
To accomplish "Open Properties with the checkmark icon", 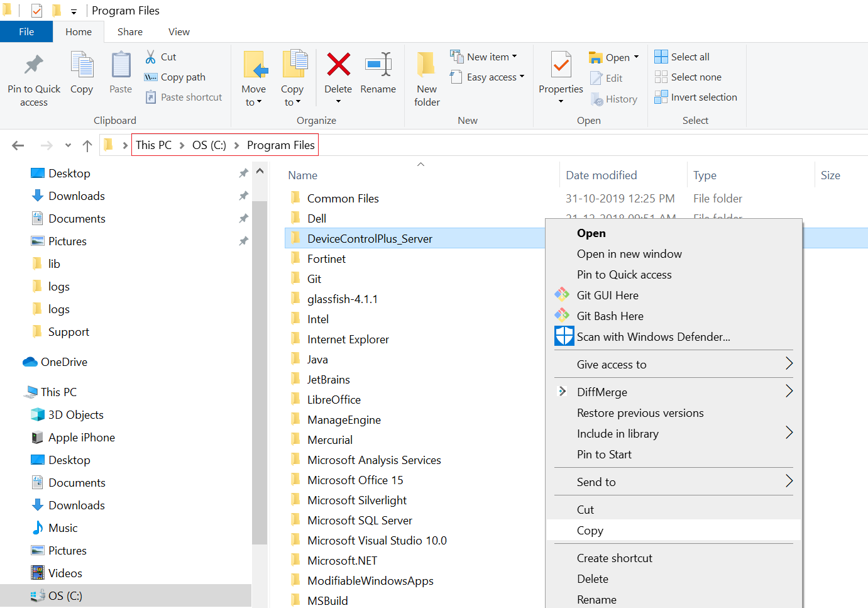I will click(561, 65).
